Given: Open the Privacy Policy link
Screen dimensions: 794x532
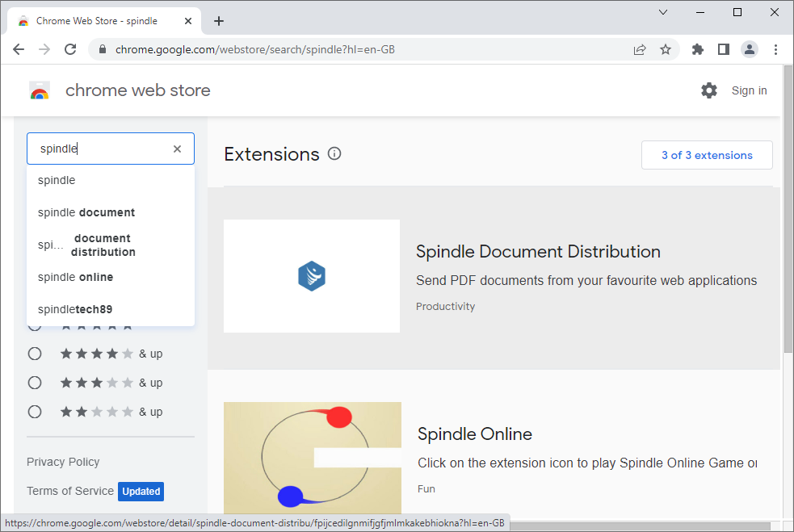Looking at the screenshot, I should click(x=63, y=462).
